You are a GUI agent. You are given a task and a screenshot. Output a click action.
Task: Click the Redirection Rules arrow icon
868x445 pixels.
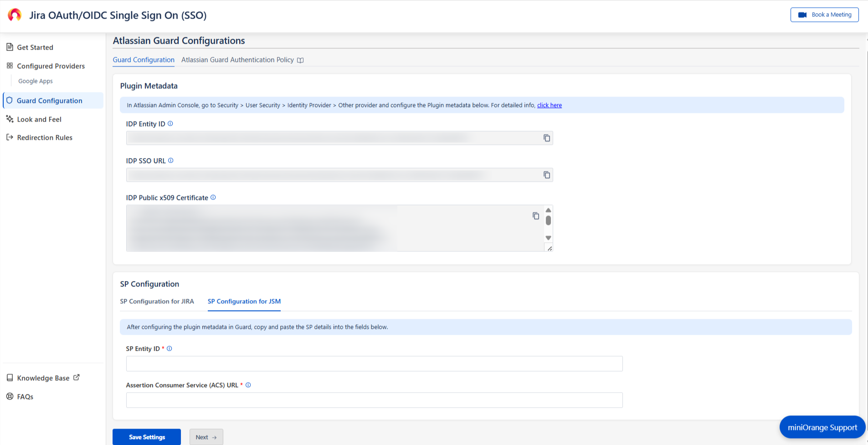coord(10,137)
